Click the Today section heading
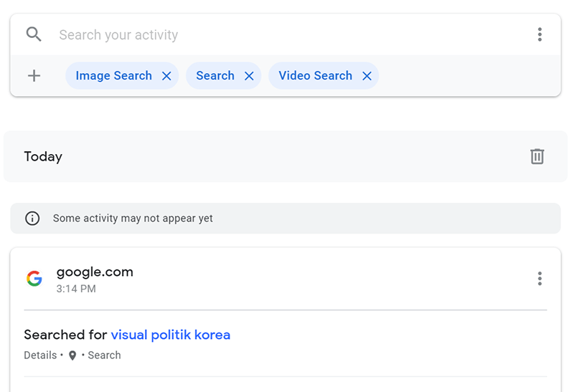 (x=43, y=156)
